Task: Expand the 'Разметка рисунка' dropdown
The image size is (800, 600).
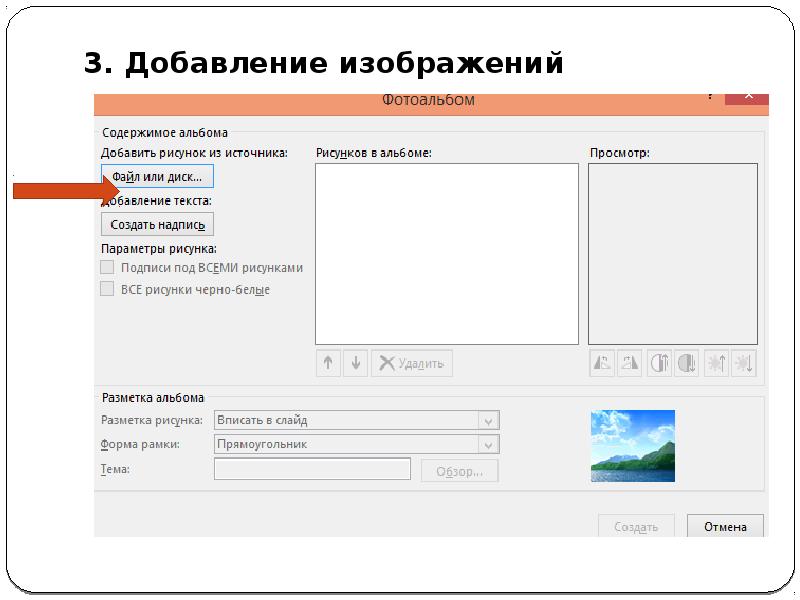Action: pos(488,421)
